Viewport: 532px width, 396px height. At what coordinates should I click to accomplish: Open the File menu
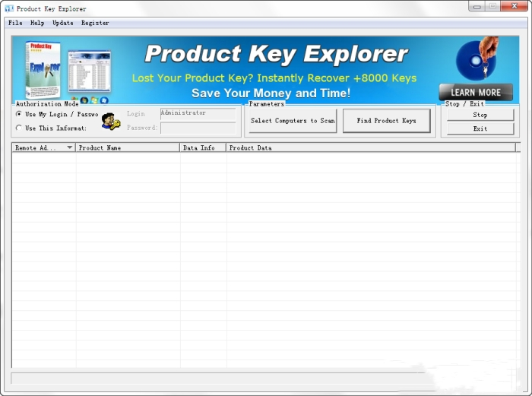pyautogui.click(x=15, y=23)
